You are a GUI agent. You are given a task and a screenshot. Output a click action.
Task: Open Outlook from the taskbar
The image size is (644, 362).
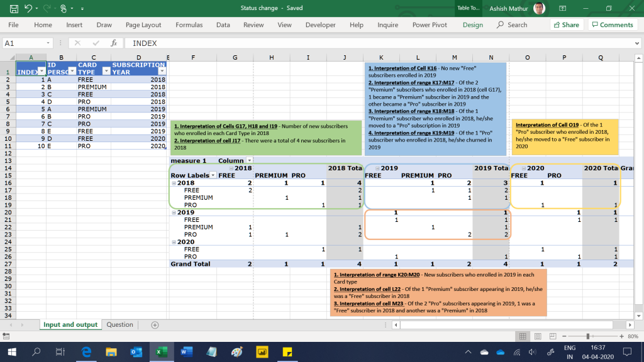(x=136, y=352)
